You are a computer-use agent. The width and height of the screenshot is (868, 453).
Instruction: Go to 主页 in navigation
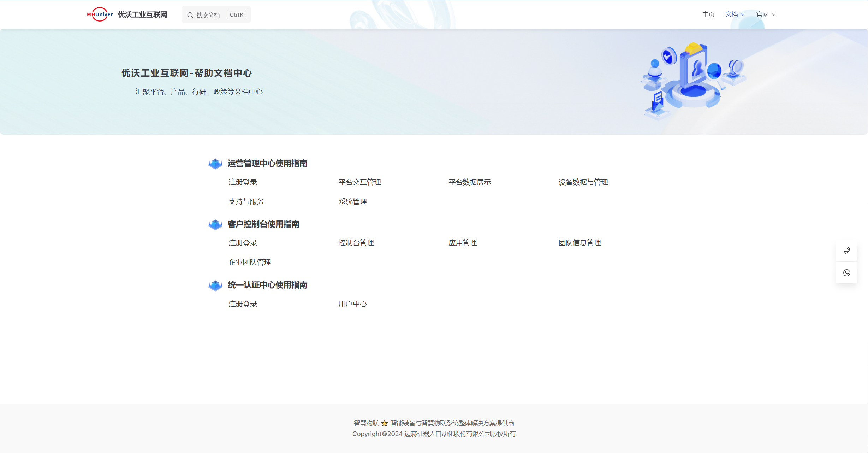tap(708, 14)
